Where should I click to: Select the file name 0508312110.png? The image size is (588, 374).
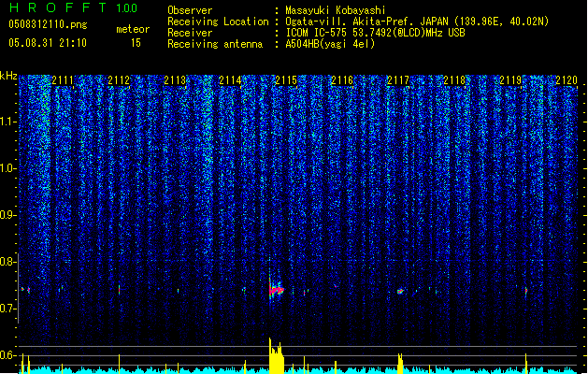pyautogui.click(x=48, y=24)
